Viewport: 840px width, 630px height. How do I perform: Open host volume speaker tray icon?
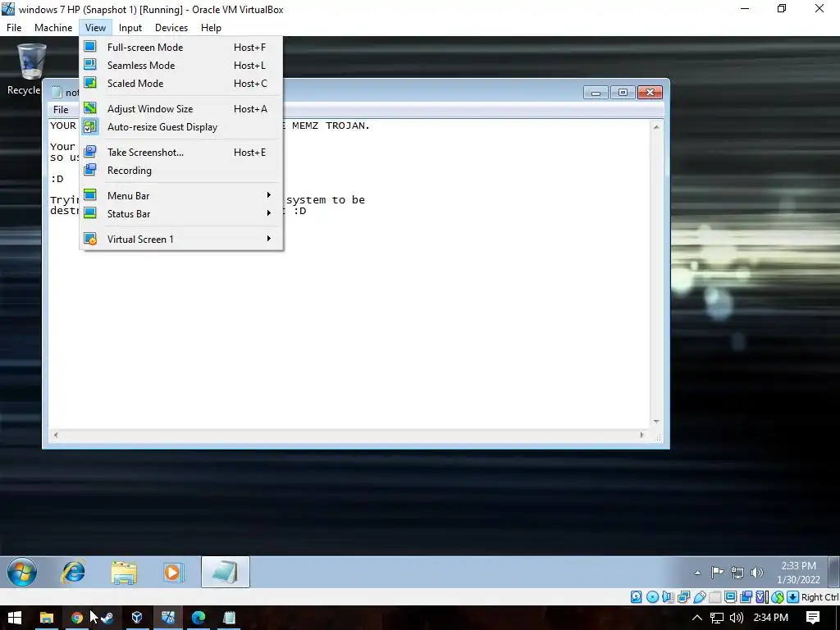point(737,618)
